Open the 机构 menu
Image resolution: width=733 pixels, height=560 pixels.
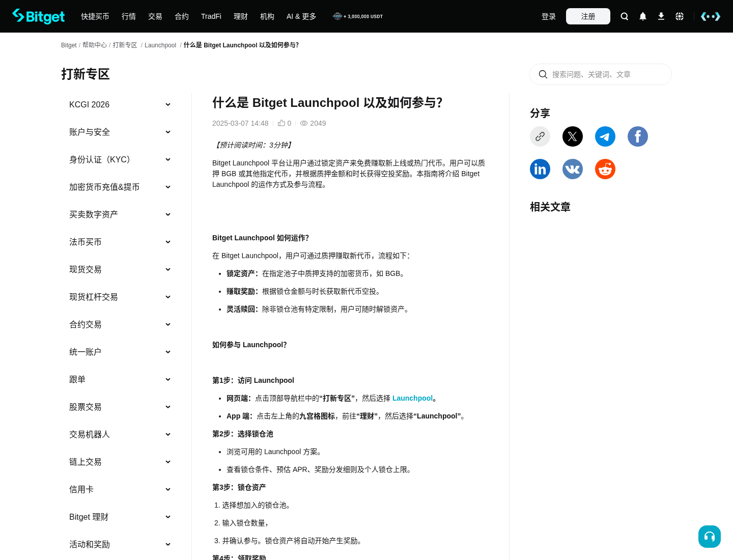(267, 16)
